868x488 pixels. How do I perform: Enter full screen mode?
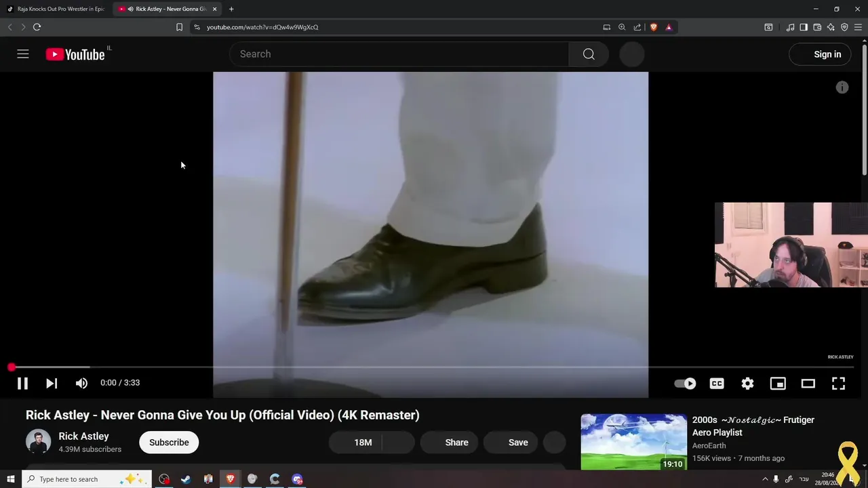[x=838, y=383]
